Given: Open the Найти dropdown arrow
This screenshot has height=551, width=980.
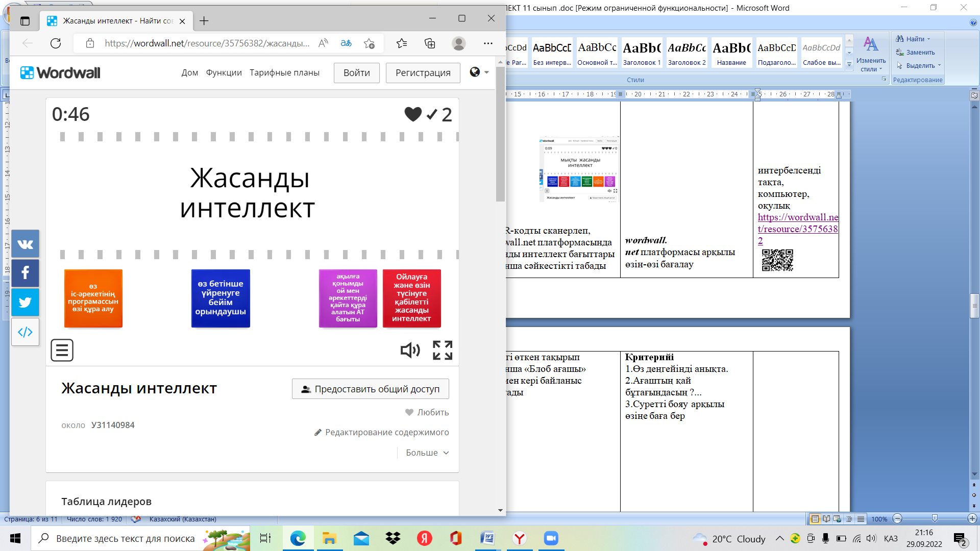Looking at the screenshot, I should tap(929, 39).
